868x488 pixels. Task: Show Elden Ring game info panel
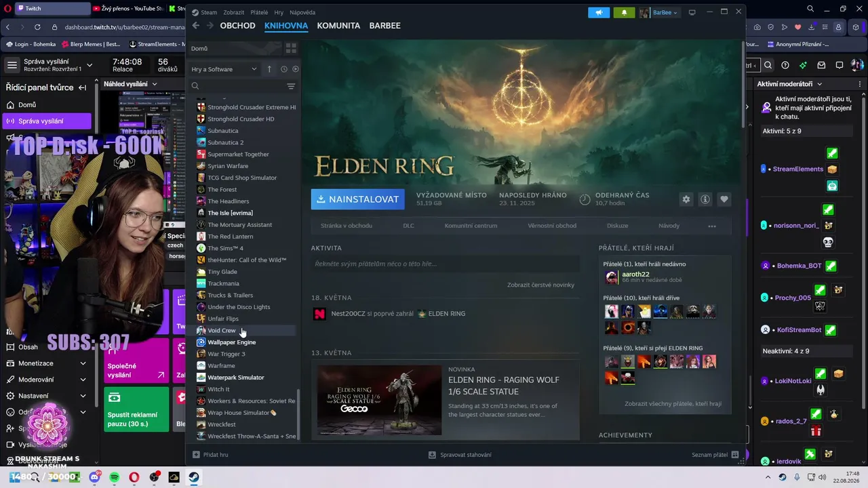pyautogui.click(x=705, y=199)
